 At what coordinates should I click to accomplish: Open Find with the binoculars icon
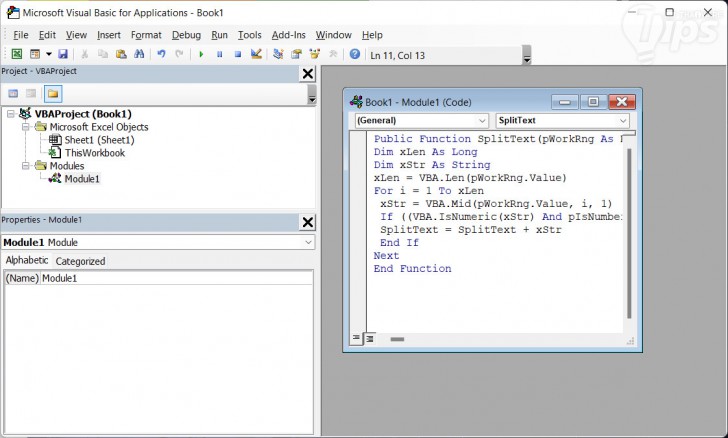pos(139,54)
